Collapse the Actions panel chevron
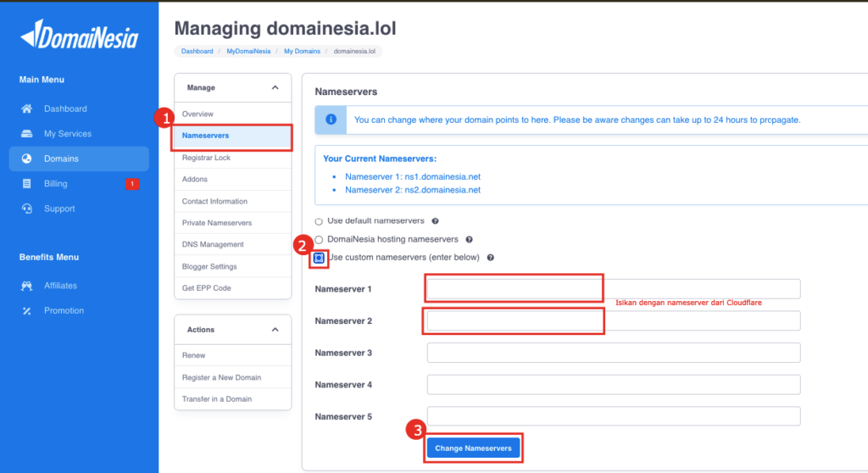This screenshot has width=868, height=473. [x=275, y=330]
